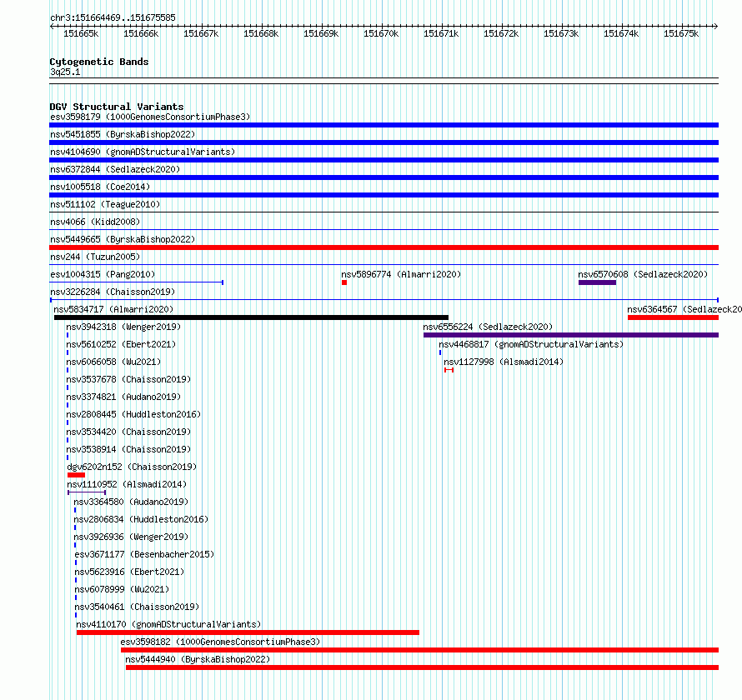
Task: Open nsv6372844 (Sedlazeck2020) variant
Action: (x=115, y=169)
